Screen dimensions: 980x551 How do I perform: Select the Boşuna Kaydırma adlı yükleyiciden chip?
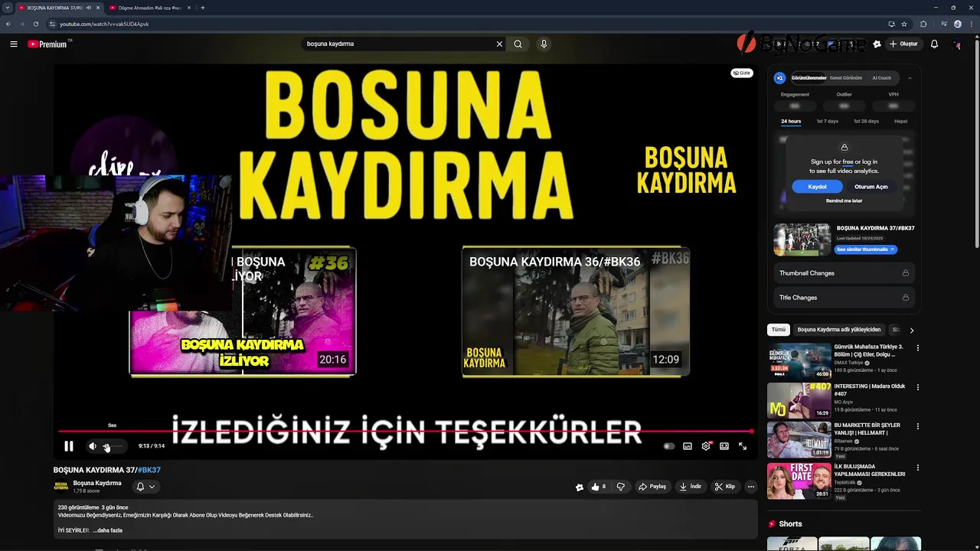coord(839,330)
